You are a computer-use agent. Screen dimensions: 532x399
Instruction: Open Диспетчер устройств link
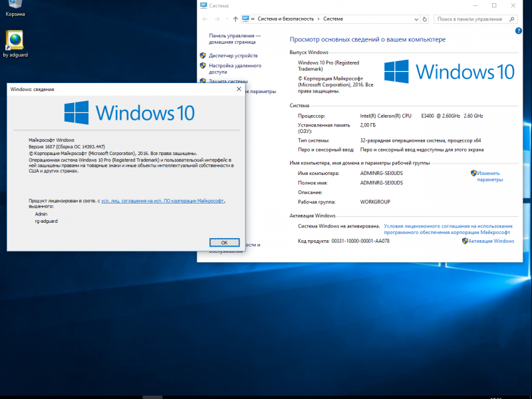(x=233, y=56)
